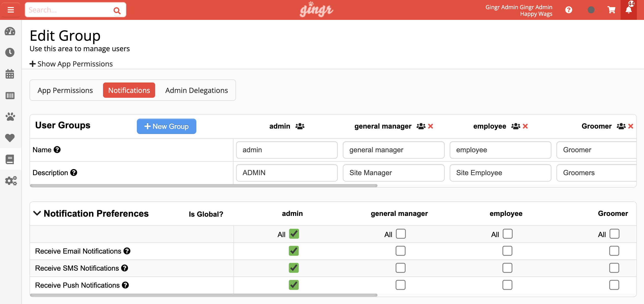This screenshot has width=644, height=304.
Task: Uncheck All for admin
Action: pyautogui.click(x=294, y=234)
